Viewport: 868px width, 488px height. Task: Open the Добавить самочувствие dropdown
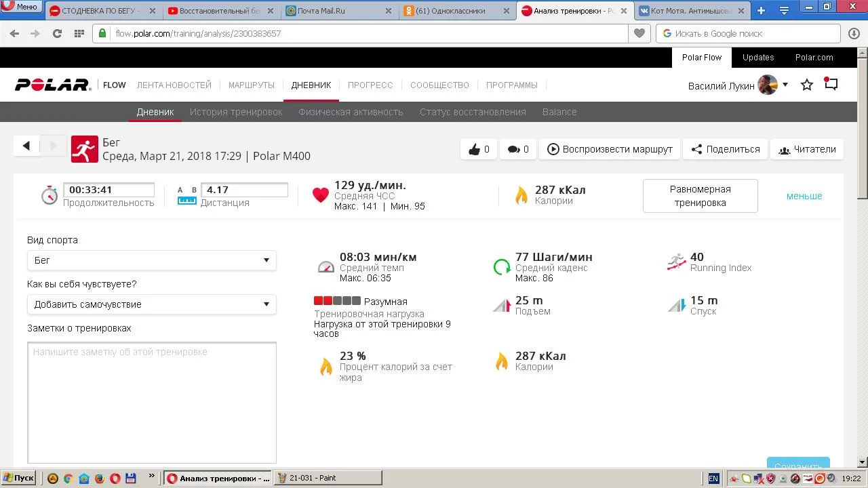coord(151,304)
